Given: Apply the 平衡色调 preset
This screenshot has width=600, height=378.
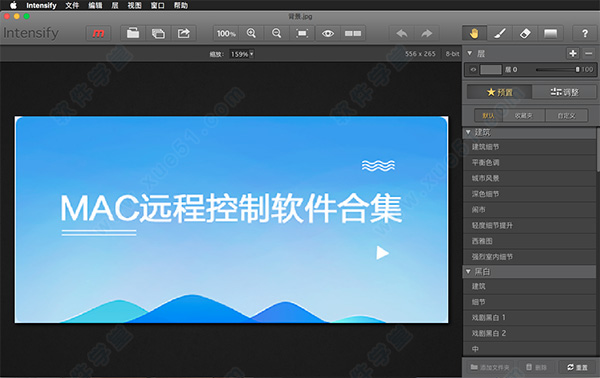Looking at the screenshot, I should 530,163.
